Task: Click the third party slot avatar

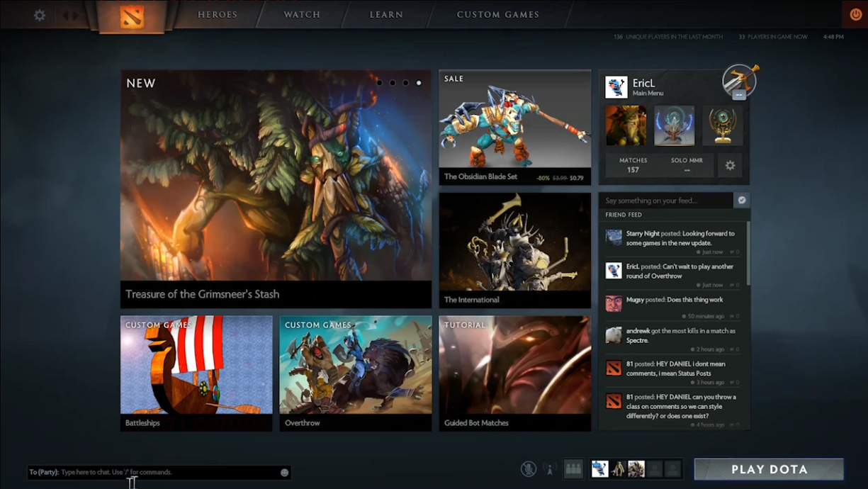Action: click(636, 468)
